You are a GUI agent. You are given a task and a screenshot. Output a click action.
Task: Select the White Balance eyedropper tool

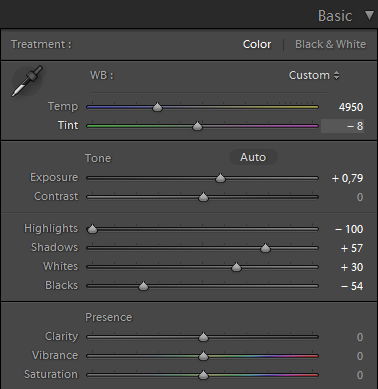click(27, 81)
